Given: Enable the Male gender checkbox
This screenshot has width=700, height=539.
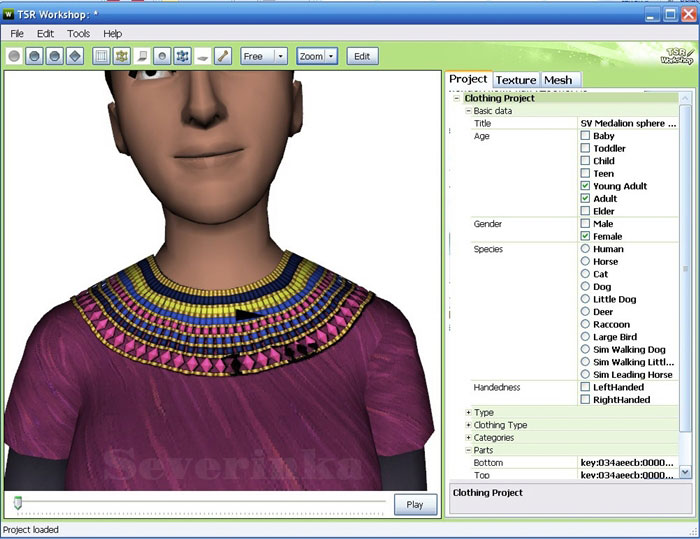Looking at the screenshot, I should (586, 224).
